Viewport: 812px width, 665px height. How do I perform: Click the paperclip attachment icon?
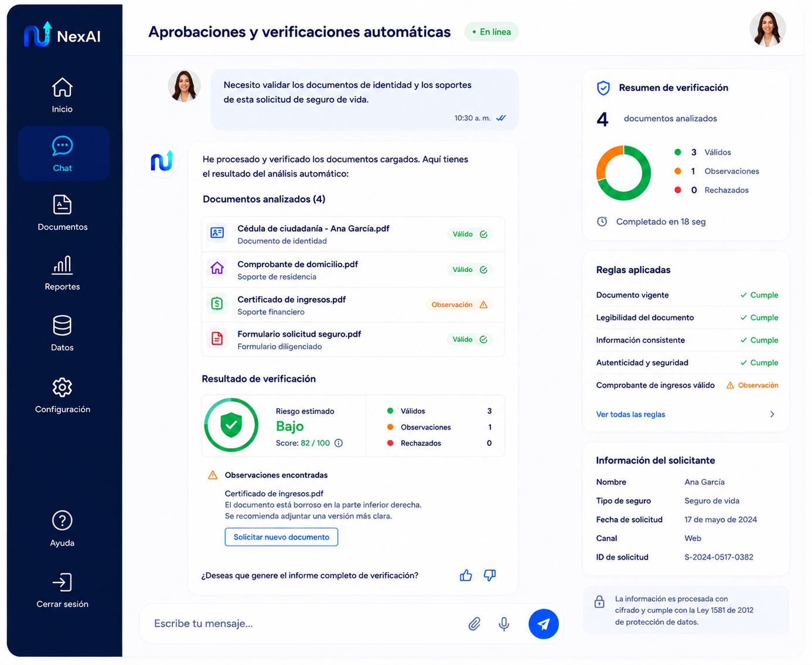475,624
